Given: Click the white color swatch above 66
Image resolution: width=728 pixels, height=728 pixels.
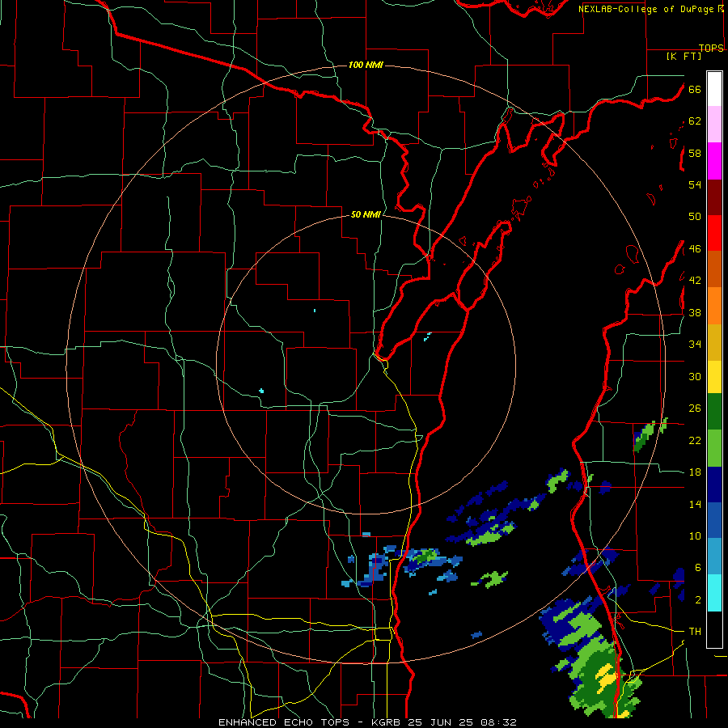Looking at the screenshot, I should pos(714,89).
